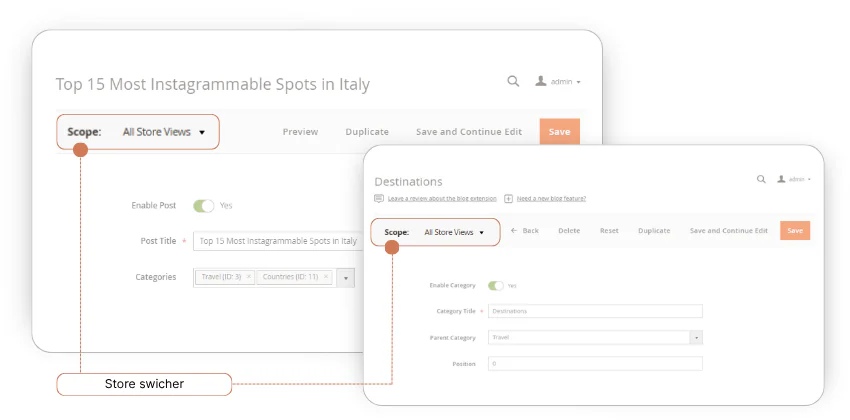Viewport: 850px width, 420px height.
Task: Click the Category Title input field
Action: [x=595, y=311]
